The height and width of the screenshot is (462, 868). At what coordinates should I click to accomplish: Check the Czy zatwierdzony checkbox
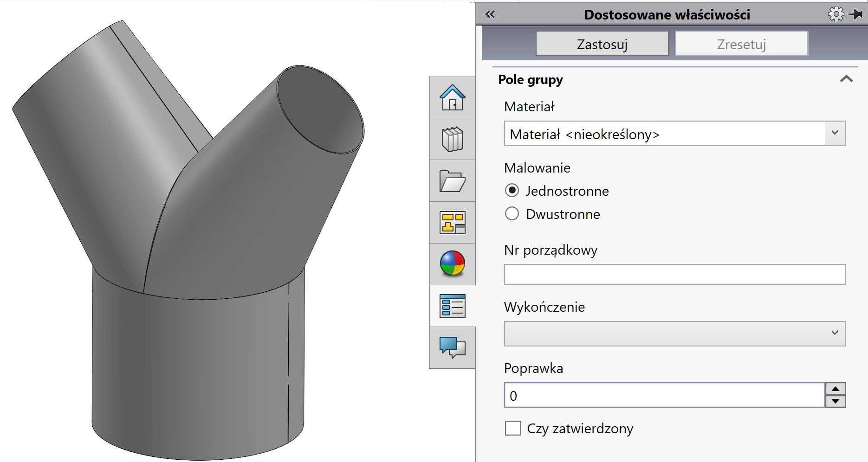coord(513,429)
